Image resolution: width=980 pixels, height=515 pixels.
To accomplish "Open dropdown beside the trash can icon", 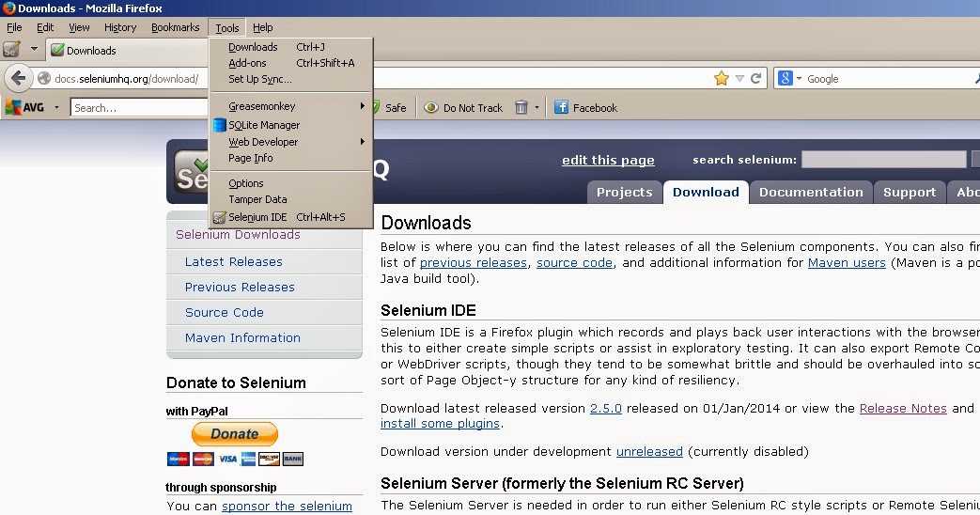I will [x=537, y=107].
